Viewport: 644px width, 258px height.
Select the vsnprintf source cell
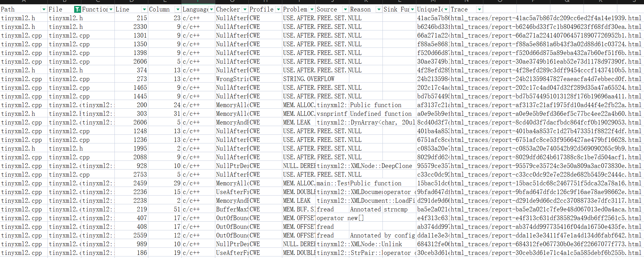click(332, 114)
